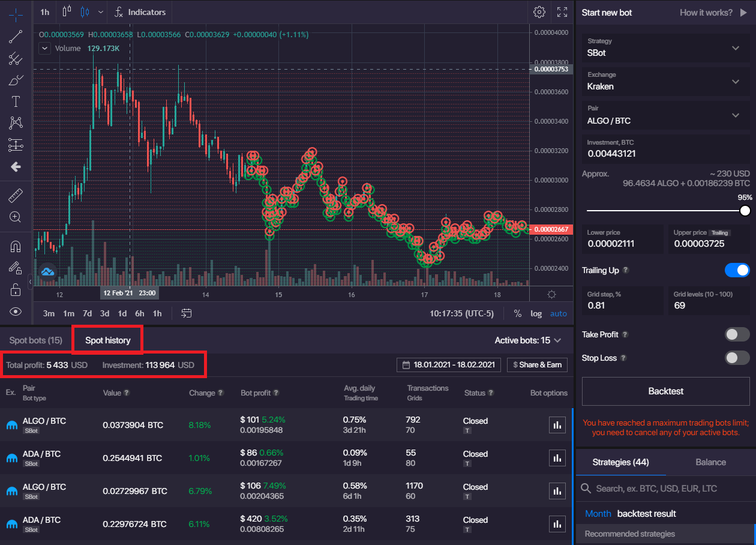Open stats chart for first ALGO/BTC bot

pos(557,425)
